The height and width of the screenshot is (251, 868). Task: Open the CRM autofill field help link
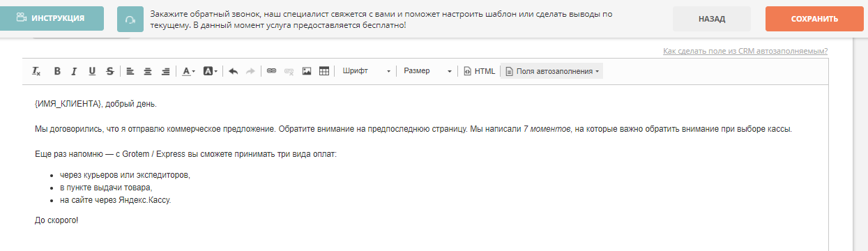(x=745, y=51)
